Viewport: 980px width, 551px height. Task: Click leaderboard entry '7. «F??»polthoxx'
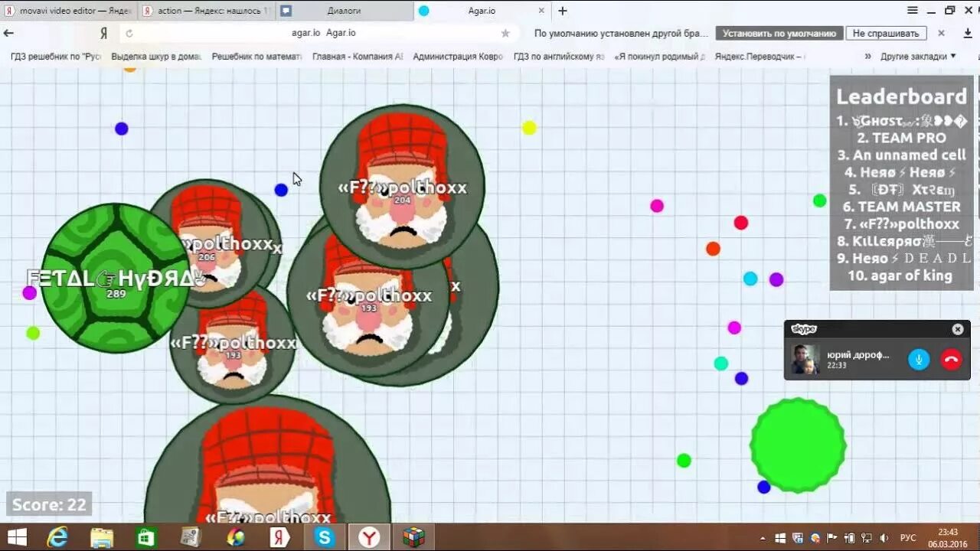tap(901, 224)
